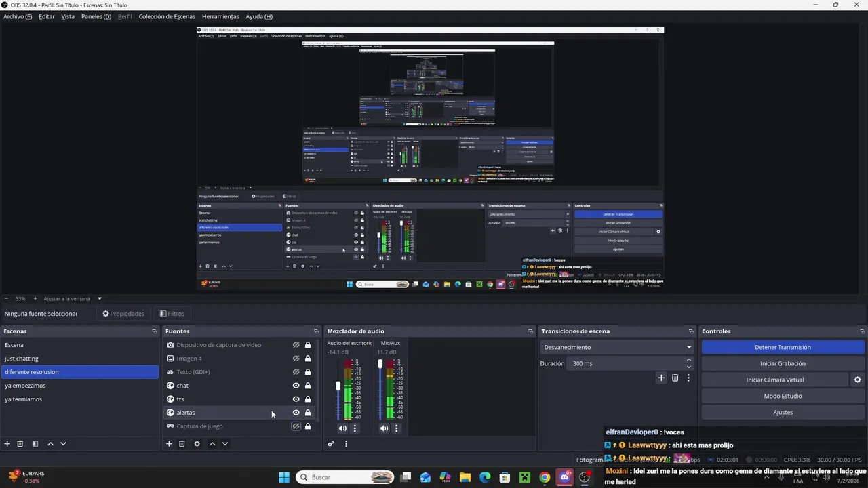868x488 pixels.
Task: Click Iniciar Cámara Virtual button
Action: [775, 380]
